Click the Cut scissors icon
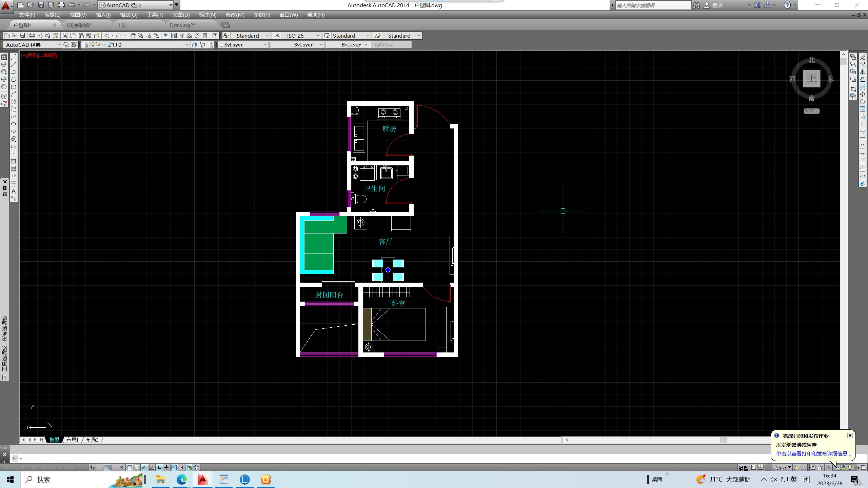 tap(65, 36)
